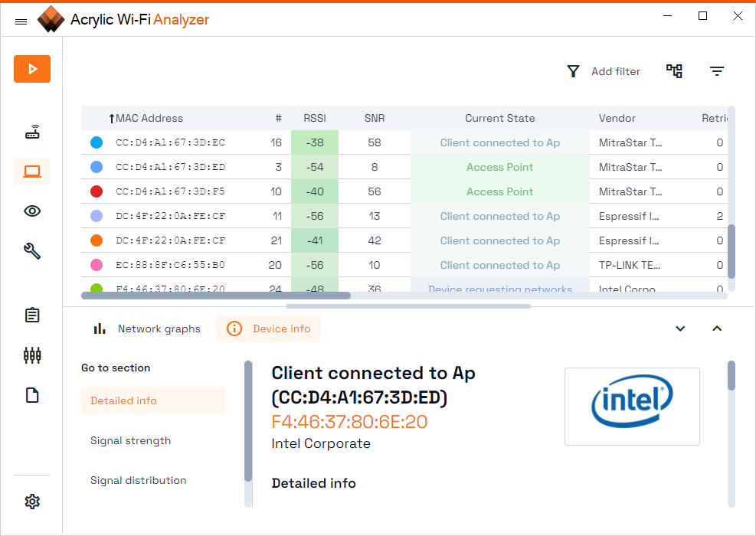This screenshot has width=756, height=536.
Task: Open the hamburger menu
Action: coord(21,21)
